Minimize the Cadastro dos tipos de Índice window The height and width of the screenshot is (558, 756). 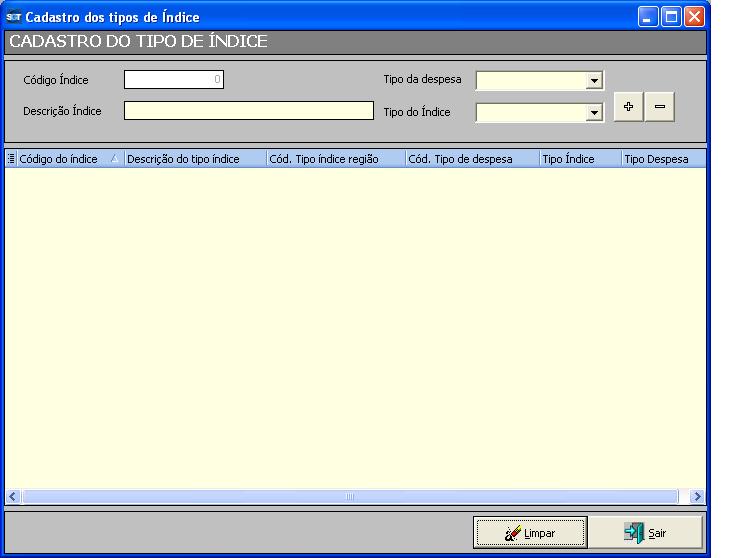[648, 17]
